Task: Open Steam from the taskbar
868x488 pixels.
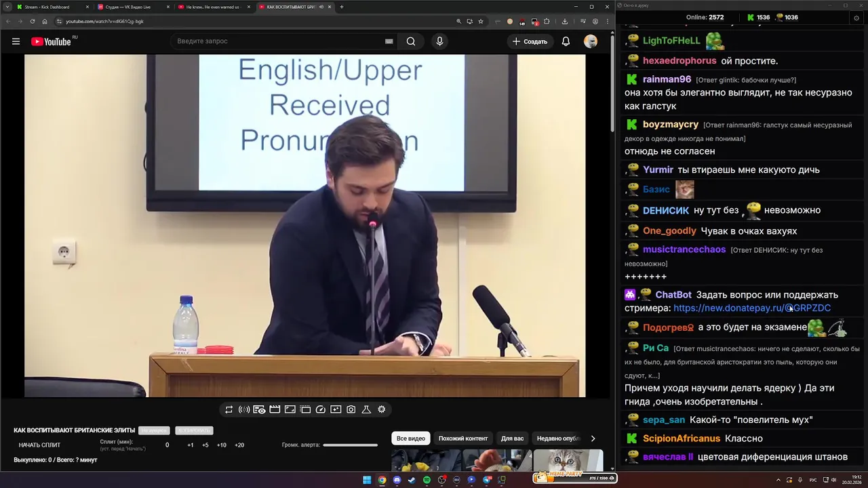Action: (412, 480)
